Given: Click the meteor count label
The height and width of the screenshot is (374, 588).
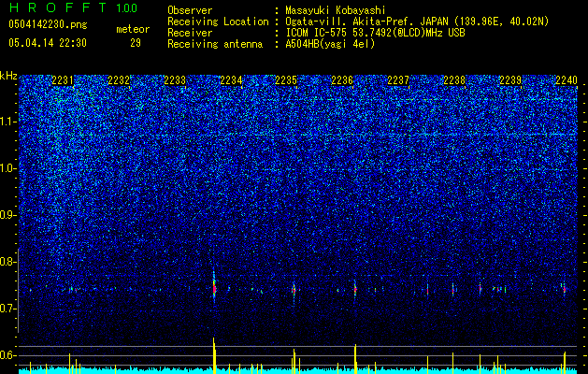Looking at the screenshot, I should pos(133,29).
